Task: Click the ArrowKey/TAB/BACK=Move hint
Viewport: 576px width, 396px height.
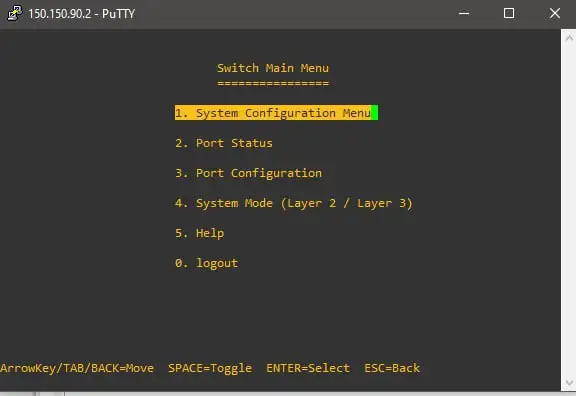Action: tap(77, 368)
